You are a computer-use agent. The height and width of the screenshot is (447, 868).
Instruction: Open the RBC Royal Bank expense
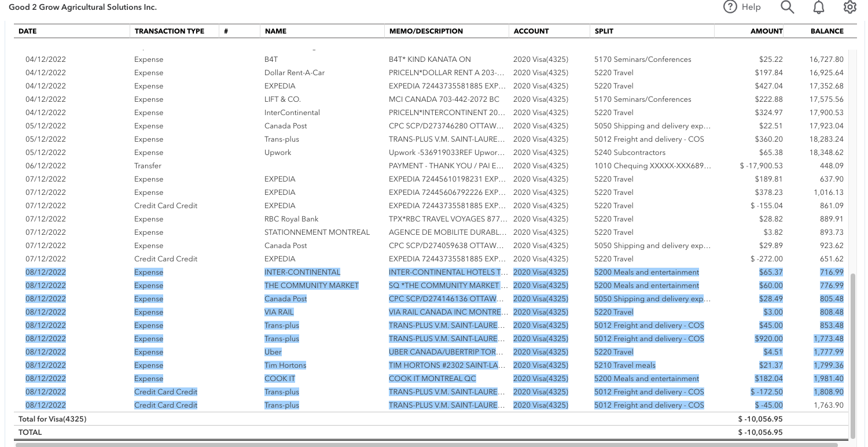tap(291, 219)
